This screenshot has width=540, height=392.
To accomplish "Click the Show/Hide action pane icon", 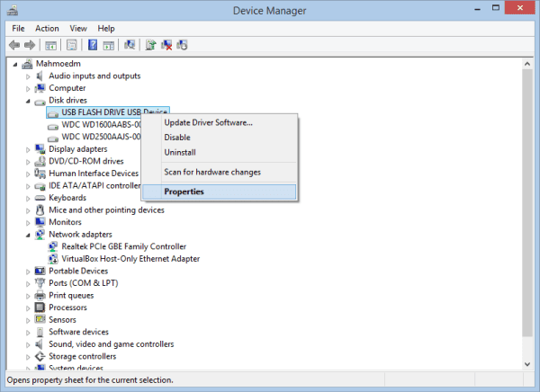I will tap(109, 45).
